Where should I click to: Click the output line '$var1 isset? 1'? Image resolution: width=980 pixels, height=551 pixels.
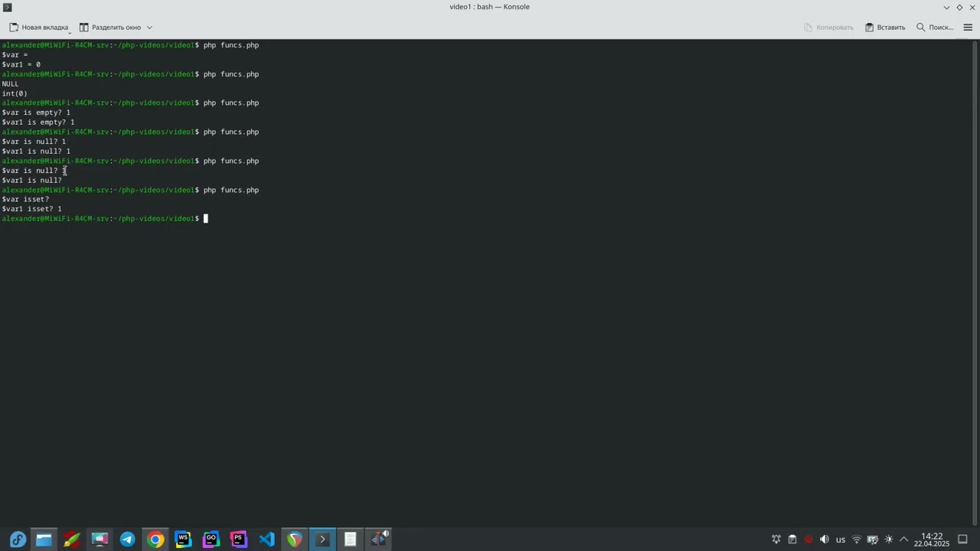(32, 209)
